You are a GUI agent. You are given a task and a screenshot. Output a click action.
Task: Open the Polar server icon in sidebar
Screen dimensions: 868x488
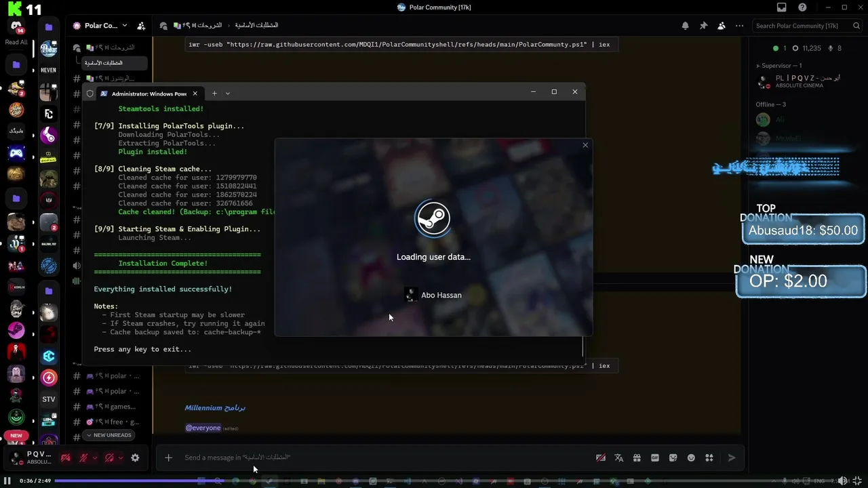coord(49,49)
